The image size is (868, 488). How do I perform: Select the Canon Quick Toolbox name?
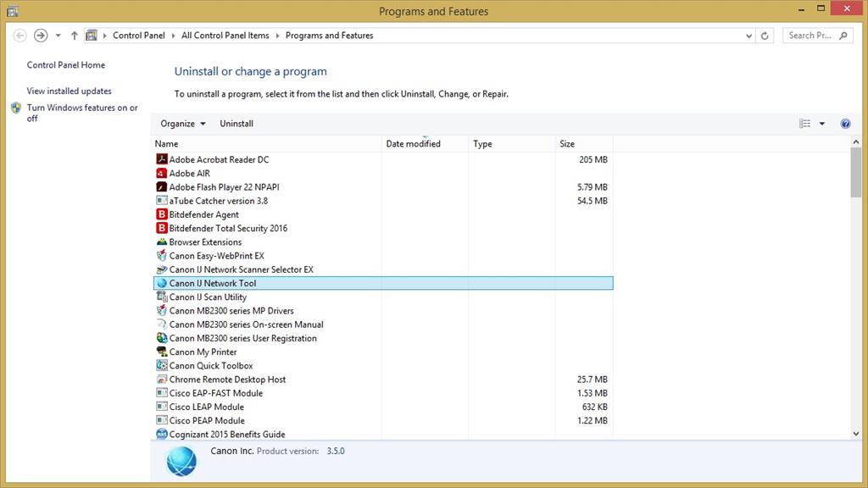point(211,366)
